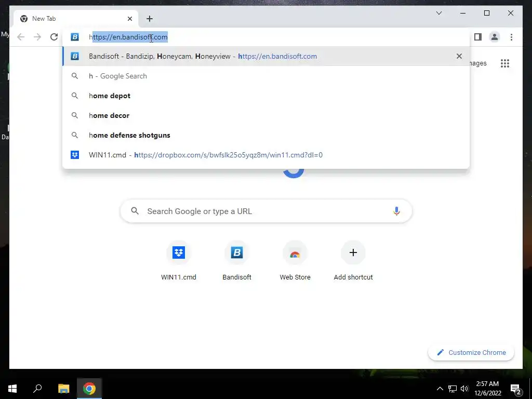Open the Windows Start menu
The image size is (532, 399).
(12, 389)
